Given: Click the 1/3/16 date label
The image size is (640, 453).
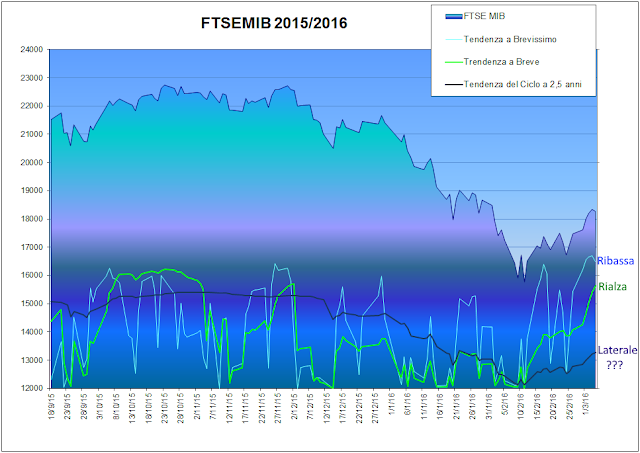Looking at the screenshot, I should pos(584,406).
